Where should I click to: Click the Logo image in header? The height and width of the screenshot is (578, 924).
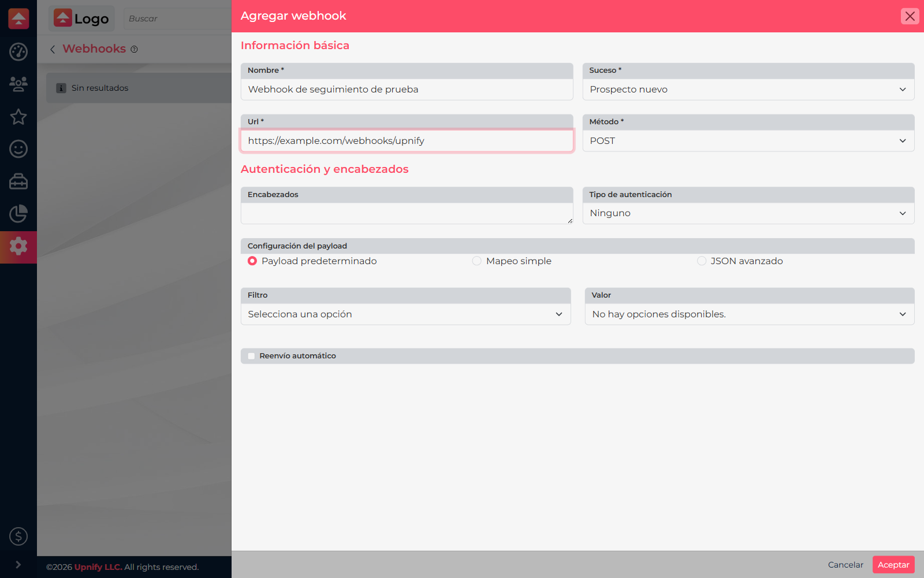coord(81,18)
